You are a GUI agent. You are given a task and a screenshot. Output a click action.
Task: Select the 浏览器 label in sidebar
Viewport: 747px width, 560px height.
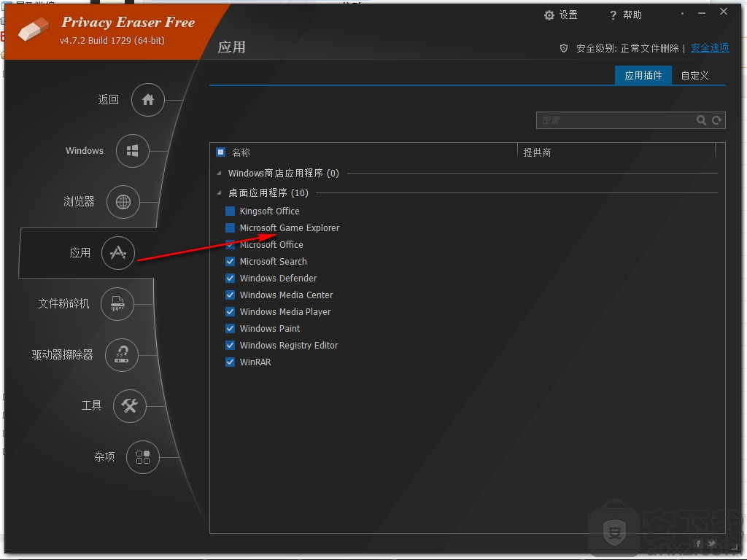click(x=79, y=201)
